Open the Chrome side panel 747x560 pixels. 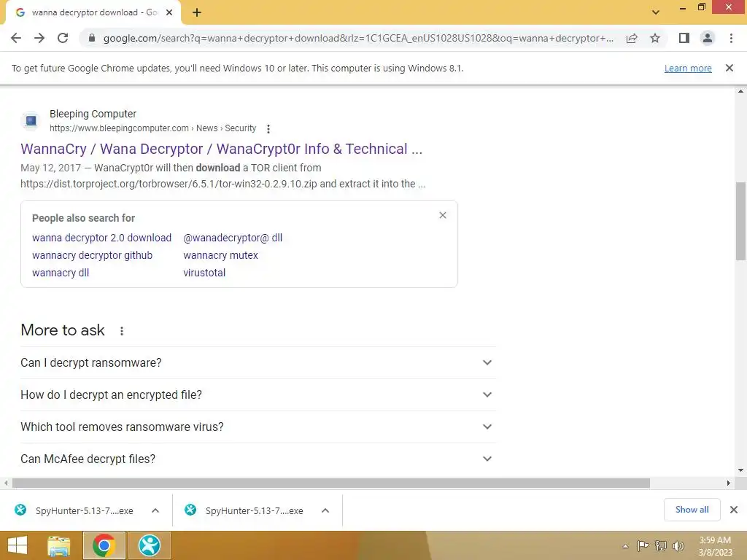684,38
